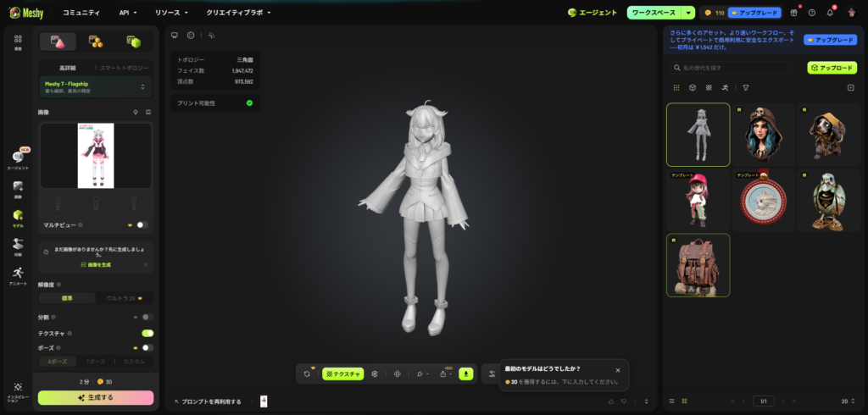Click the 私の世代を探す search field

click(732, 68)
